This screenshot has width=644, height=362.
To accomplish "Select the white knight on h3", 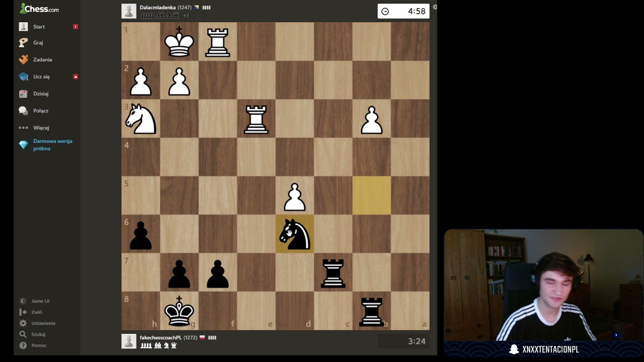I will coord(141,119).
